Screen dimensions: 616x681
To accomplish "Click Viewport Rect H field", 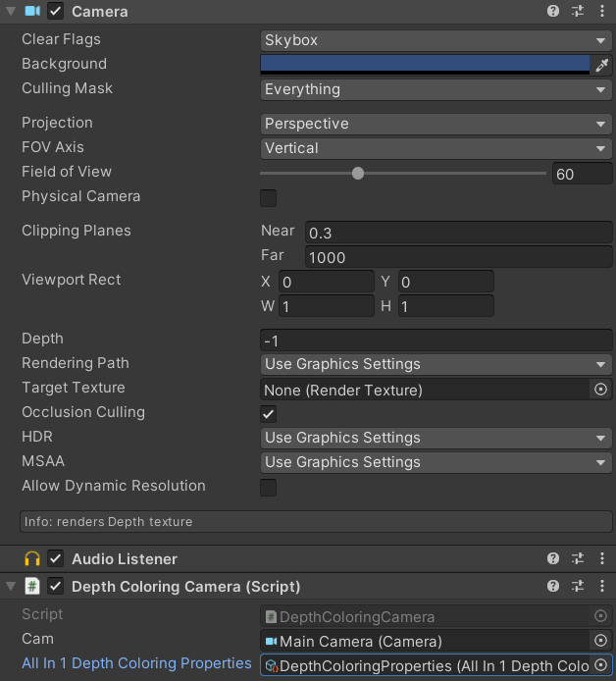I will 446,306.
